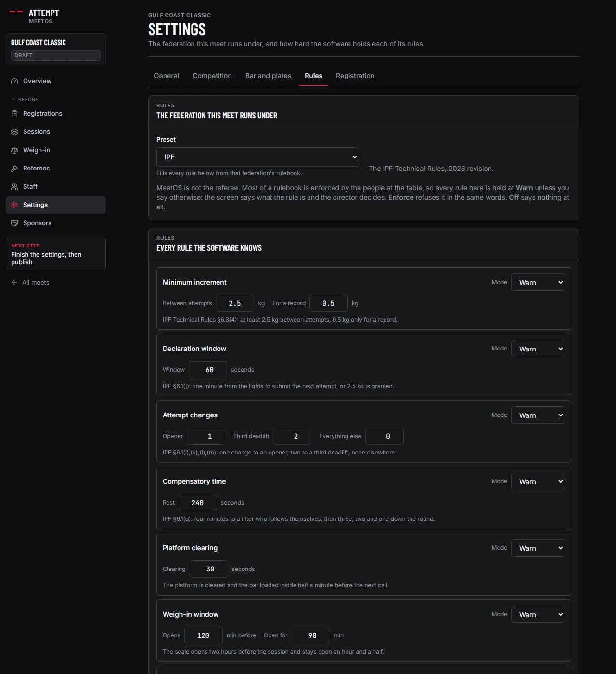Image resolution: width=616 pixels, height=674 pixels.
Task: Open the Minimum increment Mode dropdown
Action: coord(538,282)
